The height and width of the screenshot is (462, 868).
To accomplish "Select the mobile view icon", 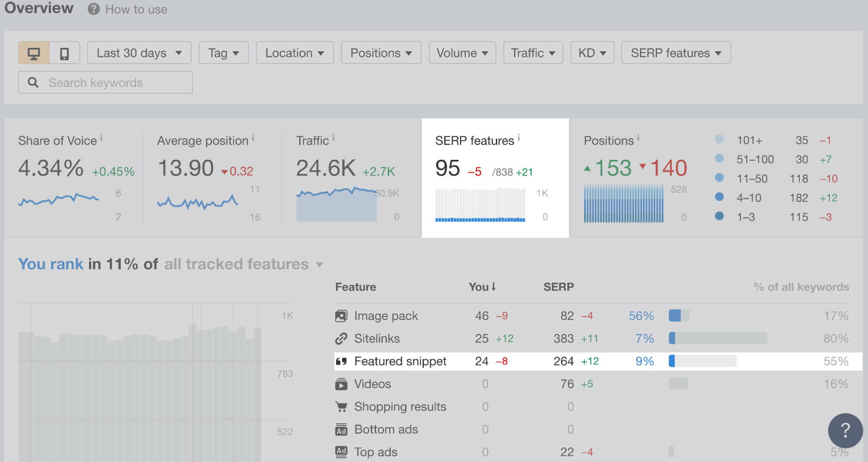I will click(x=63, y=53).
